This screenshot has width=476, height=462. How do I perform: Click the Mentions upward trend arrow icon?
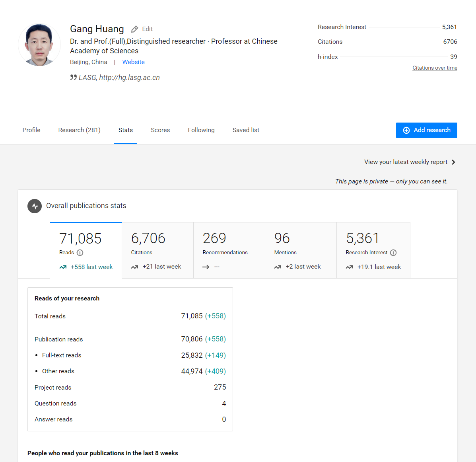278,267
